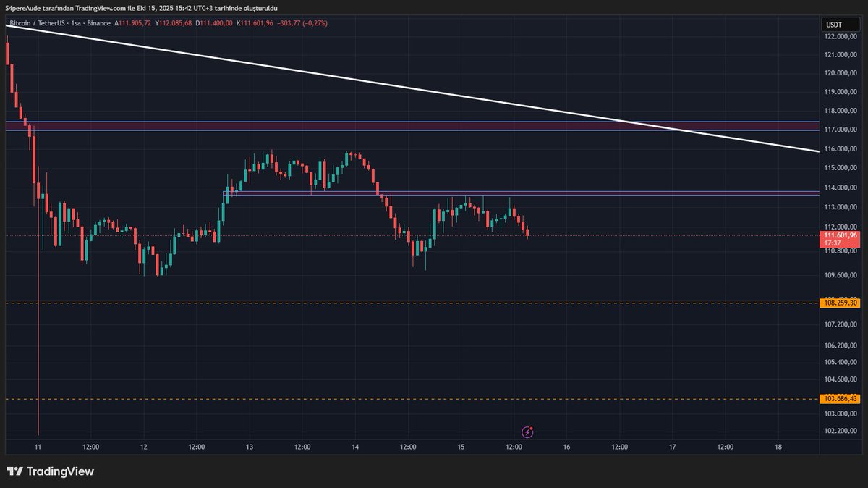Click the lightning bolt event icon
The width and height of the screenshot is (868, 488).
pos(528,432)
